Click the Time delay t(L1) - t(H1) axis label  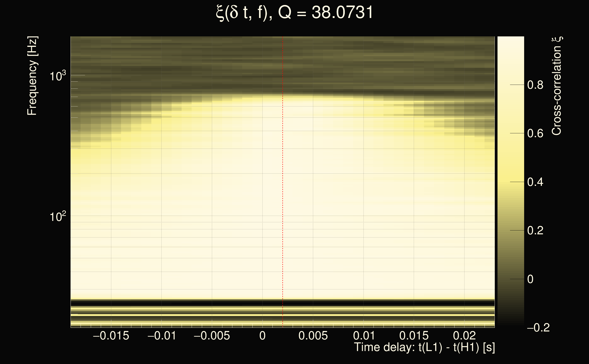tap(424, 347)
